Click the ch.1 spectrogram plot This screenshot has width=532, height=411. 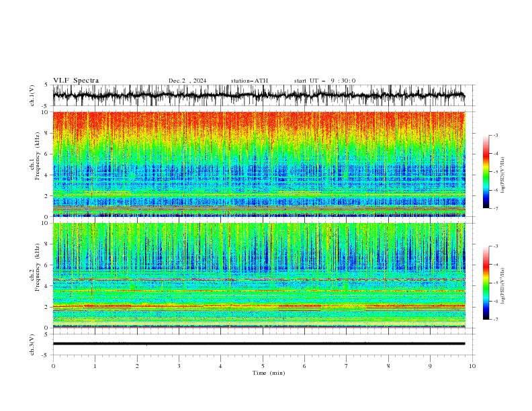[x=259, y=164]
